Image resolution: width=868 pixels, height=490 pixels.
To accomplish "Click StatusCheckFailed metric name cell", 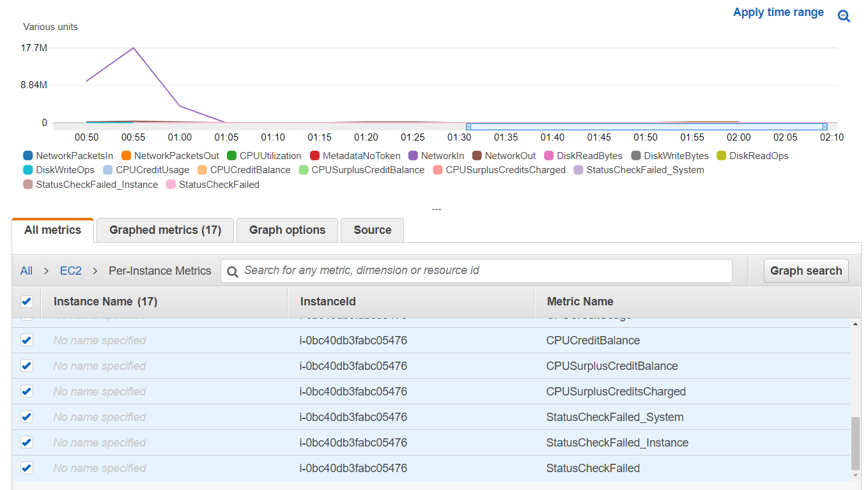I will coord(593,468).
